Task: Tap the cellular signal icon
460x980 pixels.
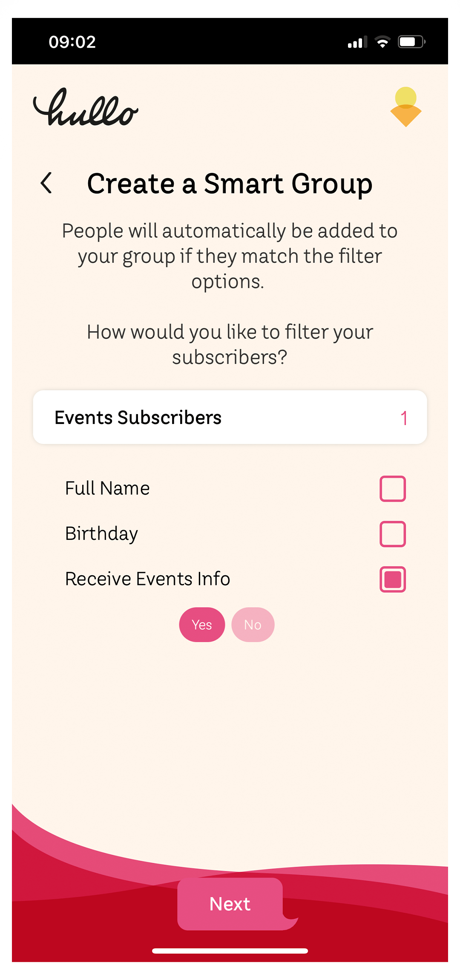Action: (357, 42)
